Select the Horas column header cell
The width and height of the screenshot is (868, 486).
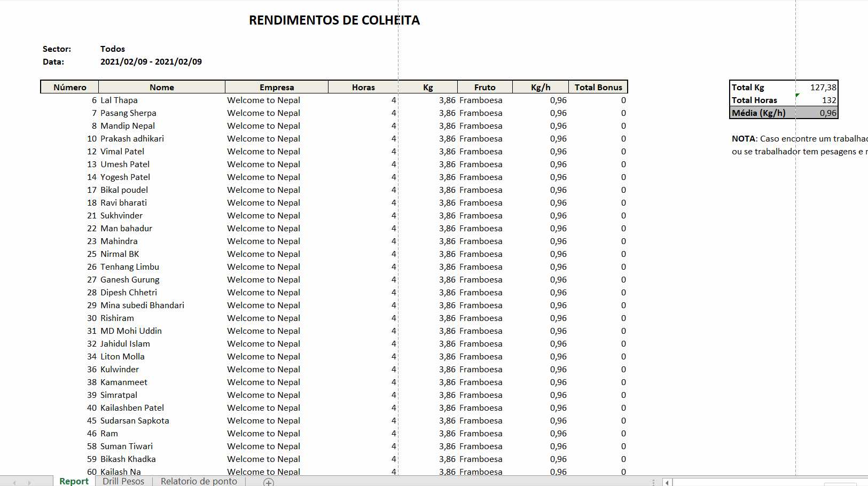coord(363,87)
